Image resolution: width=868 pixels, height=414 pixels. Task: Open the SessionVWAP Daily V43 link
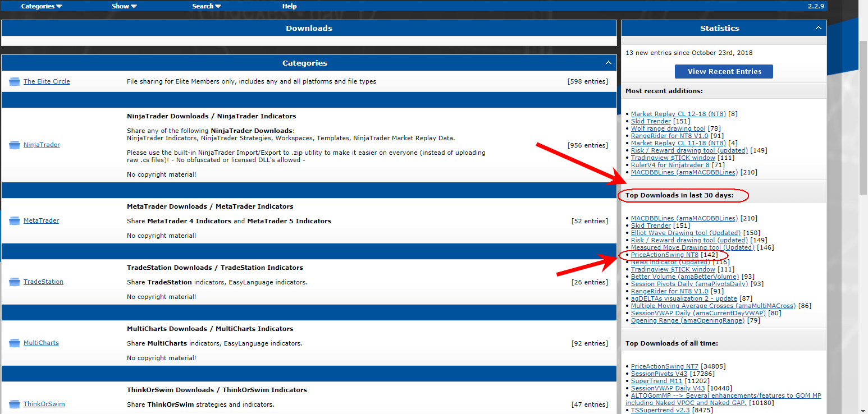668,388
